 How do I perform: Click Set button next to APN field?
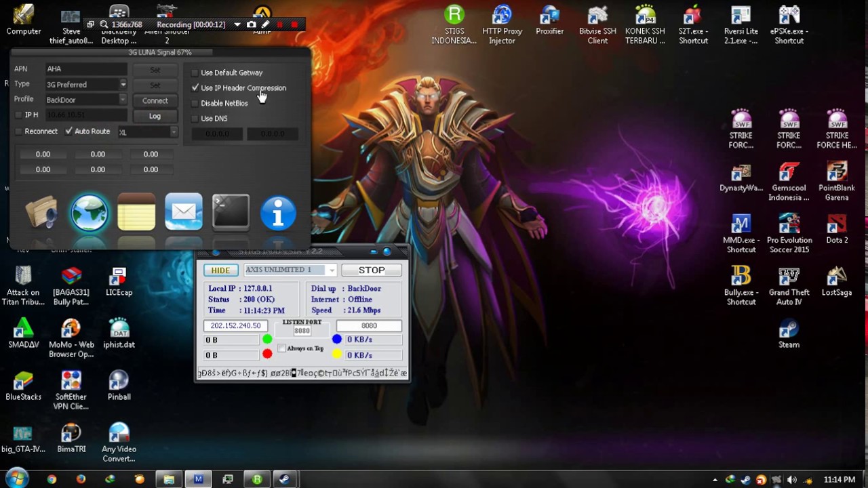[x=155, y=69]
